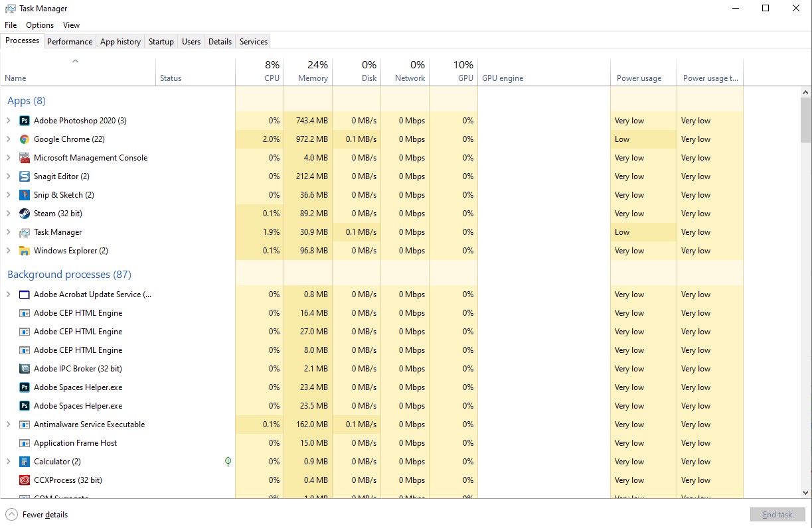Expand the Snip & Sketch process group
The height and width of the screenshot is (528, 812).
(x=8, y=195)
